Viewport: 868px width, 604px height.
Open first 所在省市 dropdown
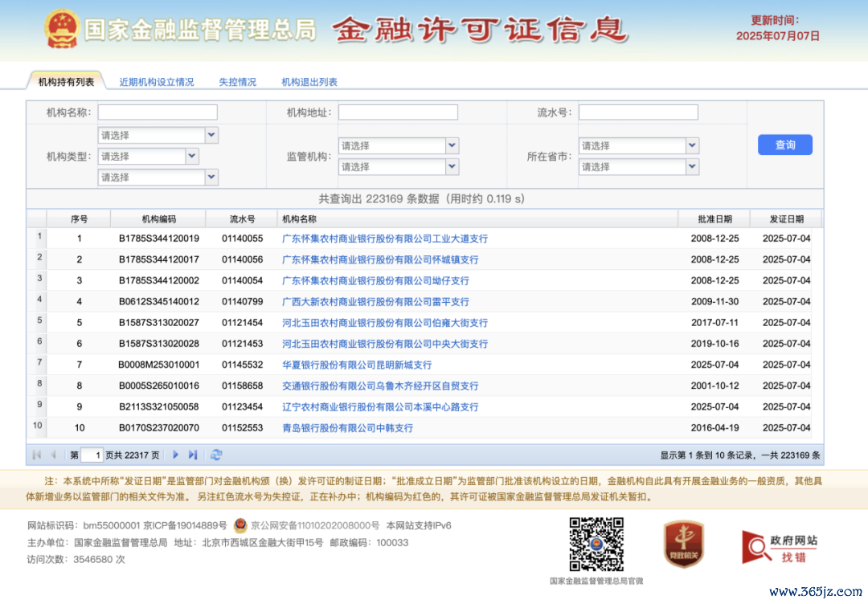point(639,145)
